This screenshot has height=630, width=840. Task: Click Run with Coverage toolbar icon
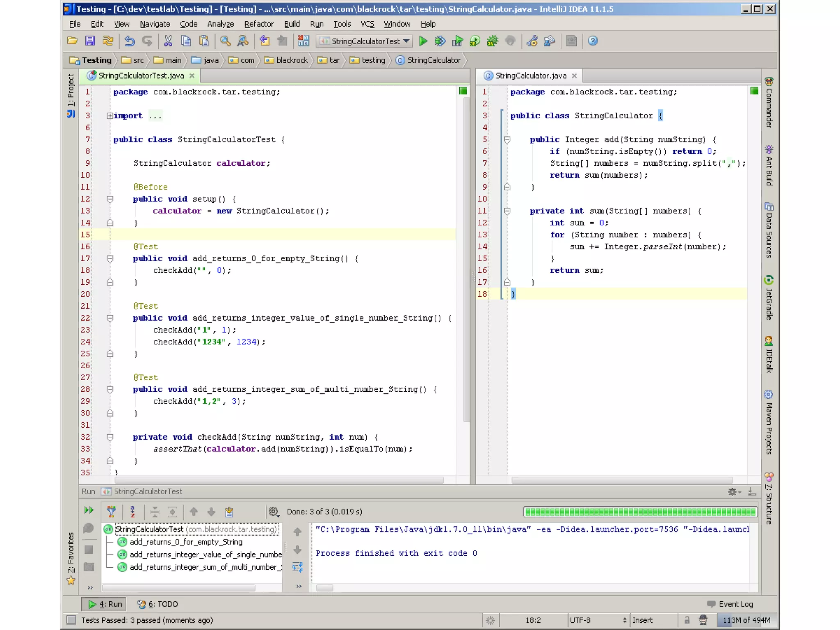(x=457, y=41)
